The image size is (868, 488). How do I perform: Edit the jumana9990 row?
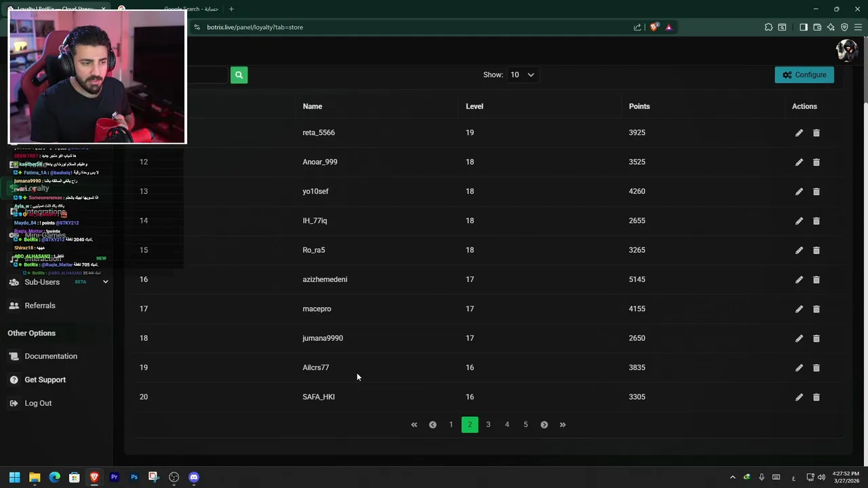point(799,338)
